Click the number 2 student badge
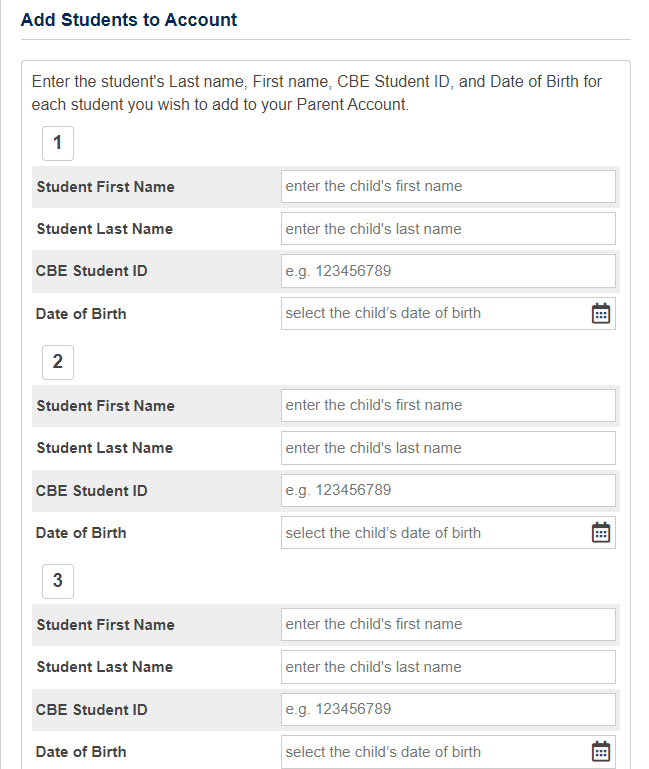The image size is (649, 769). click(57, 362)
